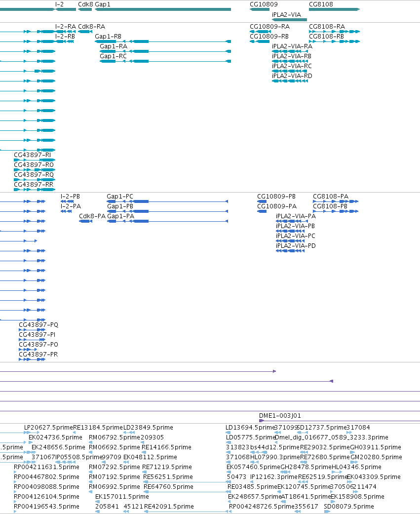The width and height of the screenshot is (420, 514).
Task: Click the iPLA2-VIA-RA transcript label
Action: coord(292,46)
